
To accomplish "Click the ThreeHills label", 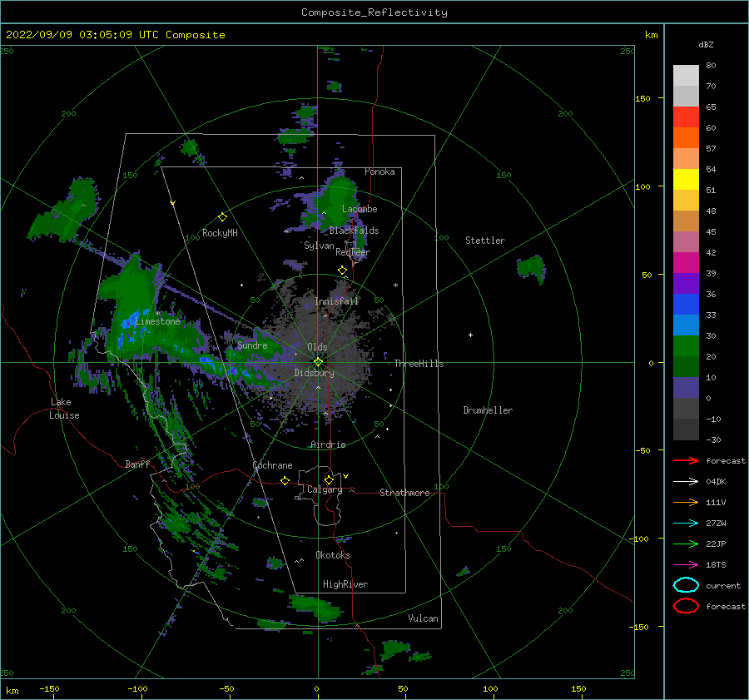I will click(419, 364).
